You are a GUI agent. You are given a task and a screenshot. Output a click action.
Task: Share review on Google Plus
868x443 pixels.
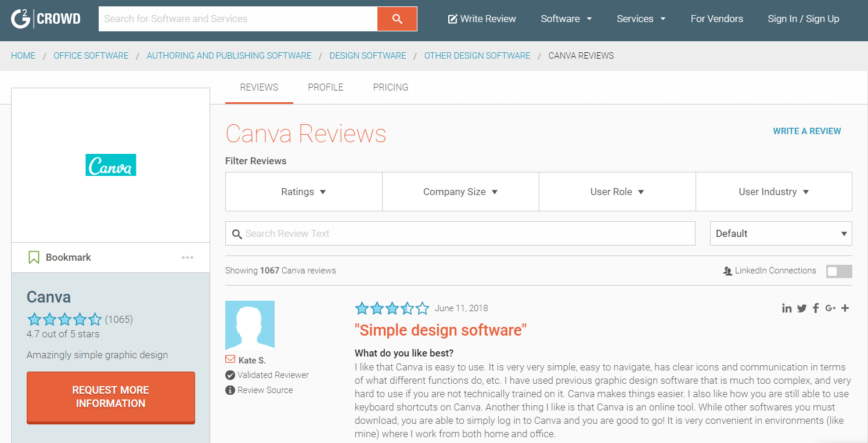pyautogui.click(x=830, y=308)
